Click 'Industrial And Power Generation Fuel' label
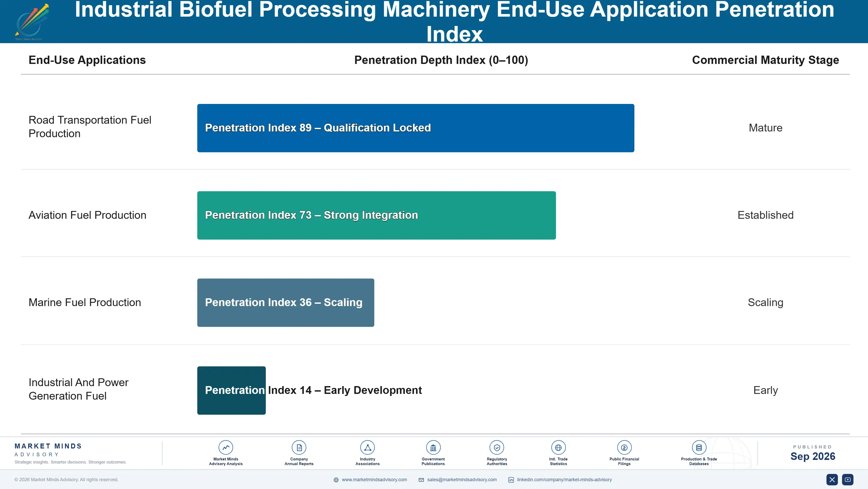The height and width of the screenshot is (489, 868). (x=78, y=389)
